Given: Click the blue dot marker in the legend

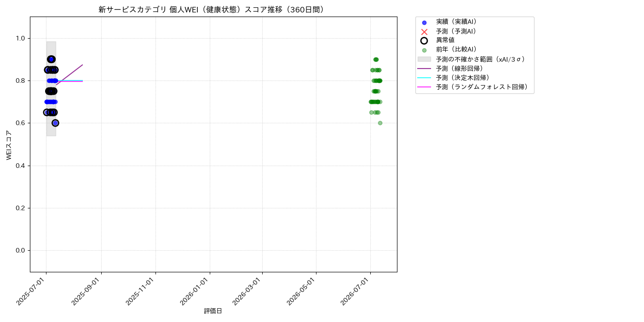Looking at the screenshot, I should [424, 22].
